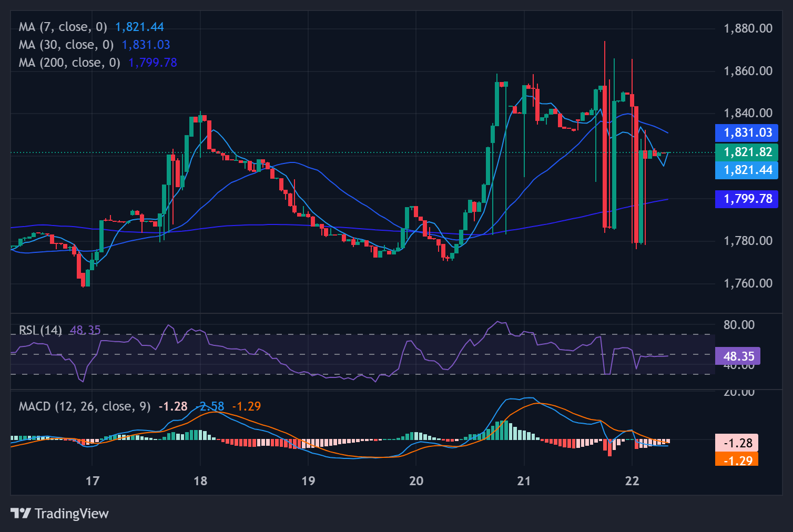Open the MACD (12, 26, close, 9) legend
Image resolution: width=793 pixels, height=532 pixels.
84,406
